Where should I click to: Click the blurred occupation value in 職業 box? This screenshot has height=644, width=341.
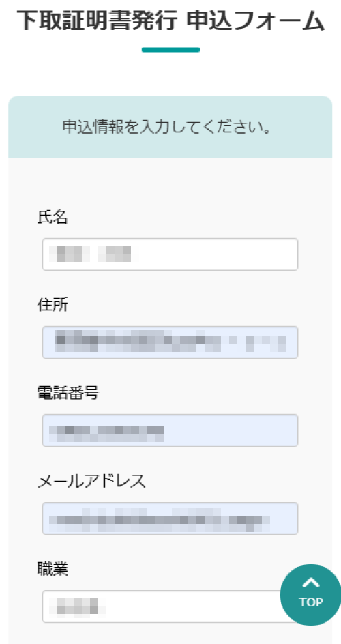tap(77, 605)
